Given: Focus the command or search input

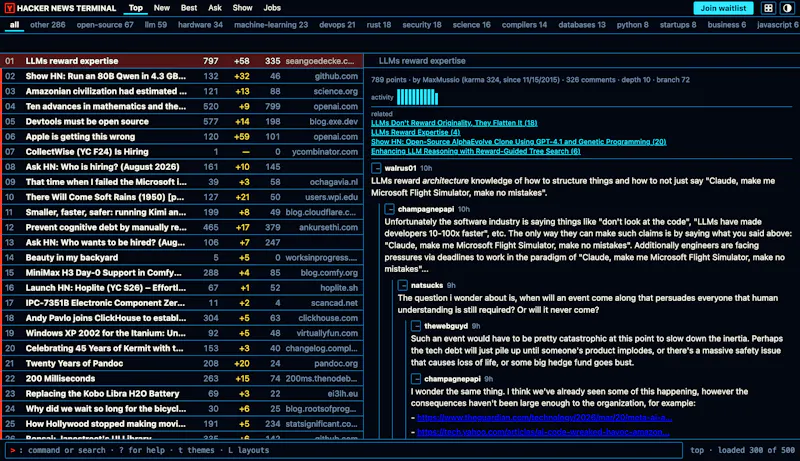Looking at the screenshot, I should tap(344, 450).
